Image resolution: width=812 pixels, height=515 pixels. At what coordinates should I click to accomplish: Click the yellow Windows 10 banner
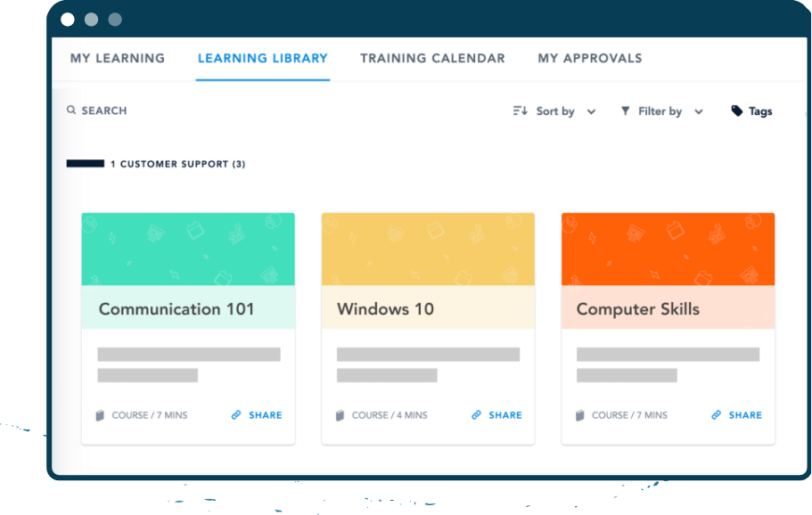(428, 249)
